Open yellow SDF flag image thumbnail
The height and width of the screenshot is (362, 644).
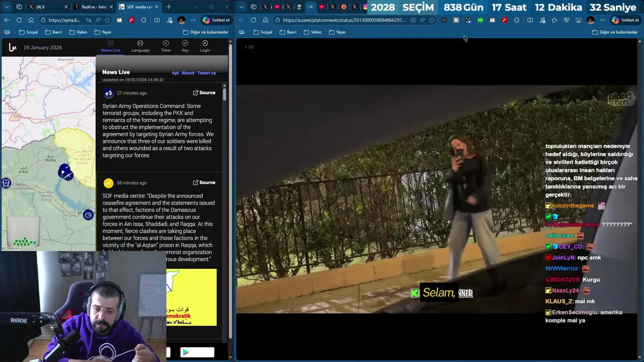[x=192, y=297]
